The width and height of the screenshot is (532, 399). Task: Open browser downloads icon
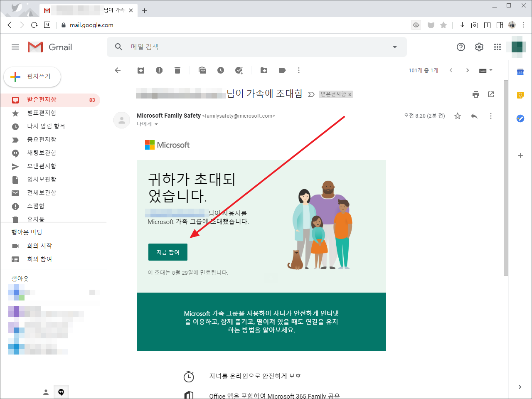(462, 25)
